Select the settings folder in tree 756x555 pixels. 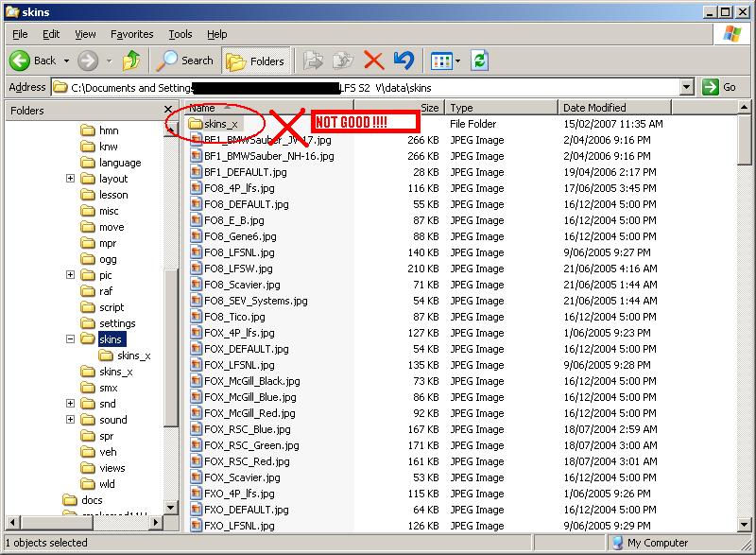click(117, 323)
